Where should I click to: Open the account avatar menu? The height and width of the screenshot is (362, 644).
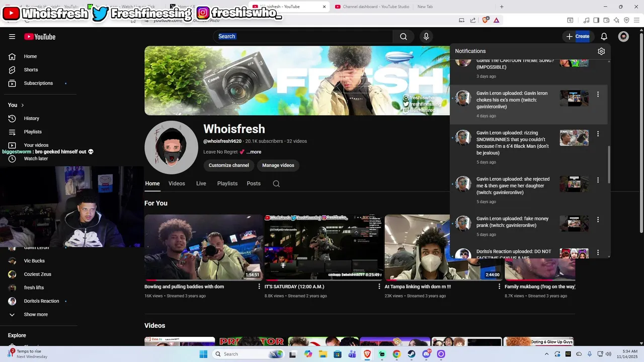[623, 37]
